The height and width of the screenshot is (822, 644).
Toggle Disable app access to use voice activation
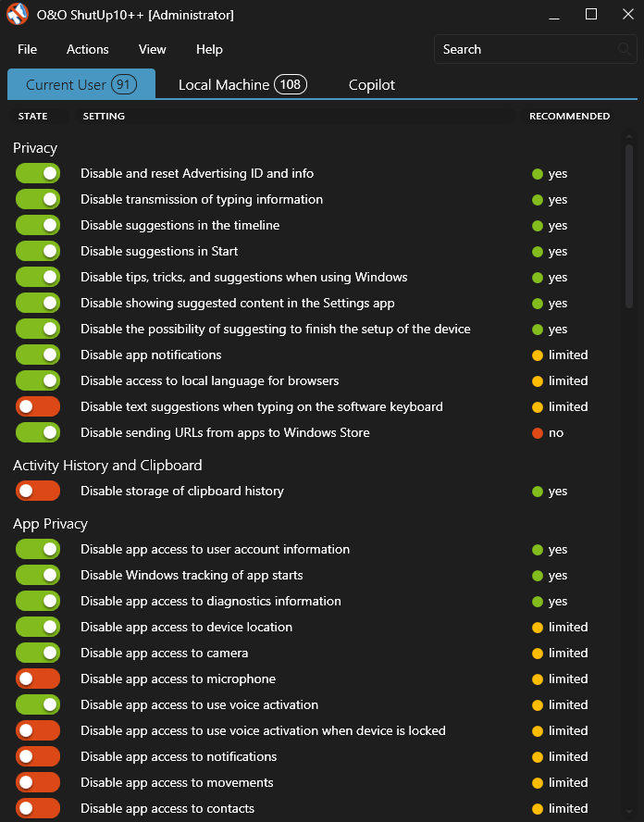tap(38, 705)
